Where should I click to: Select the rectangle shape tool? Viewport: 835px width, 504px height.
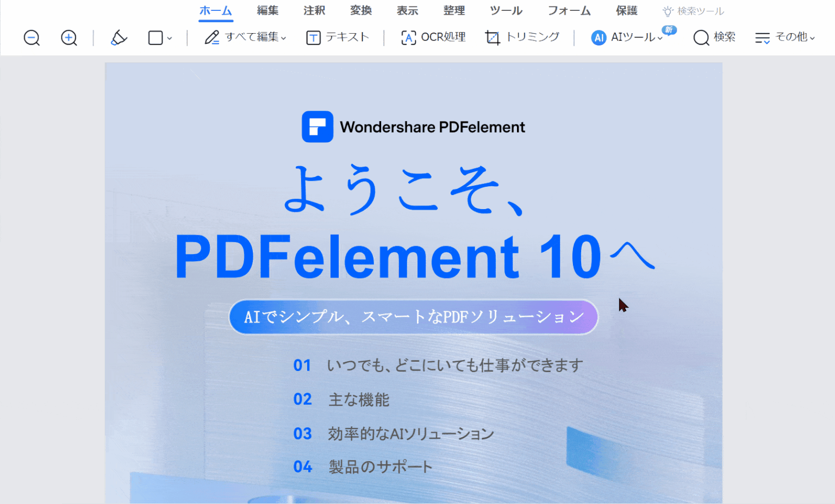click(x=155, y=38)
